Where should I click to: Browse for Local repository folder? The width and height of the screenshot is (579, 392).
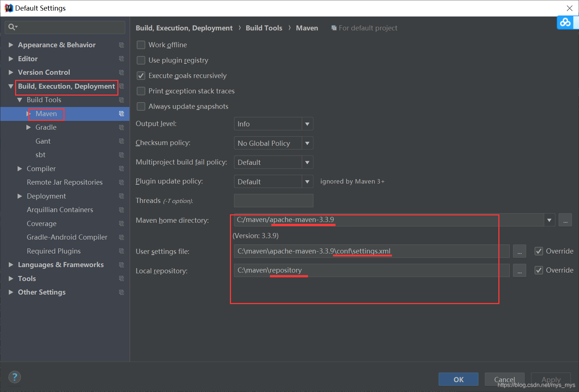[519, 270]
